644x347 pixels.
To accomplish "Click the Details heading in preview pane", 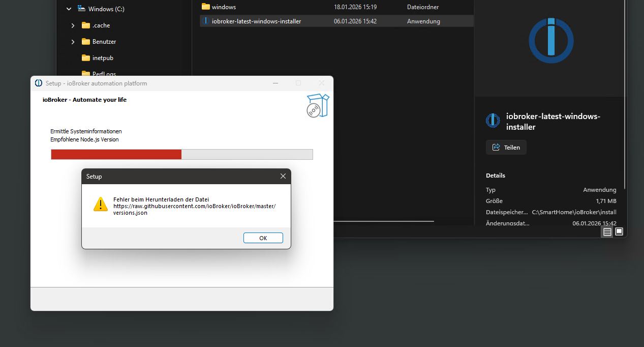I will click(x=496, y=176).
